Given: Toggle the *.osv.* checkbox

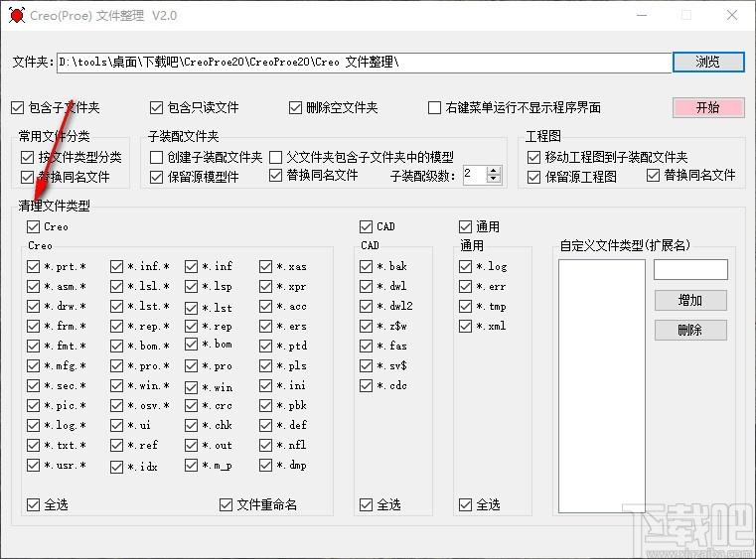Looking at the screenshot, I should (116, 405).
